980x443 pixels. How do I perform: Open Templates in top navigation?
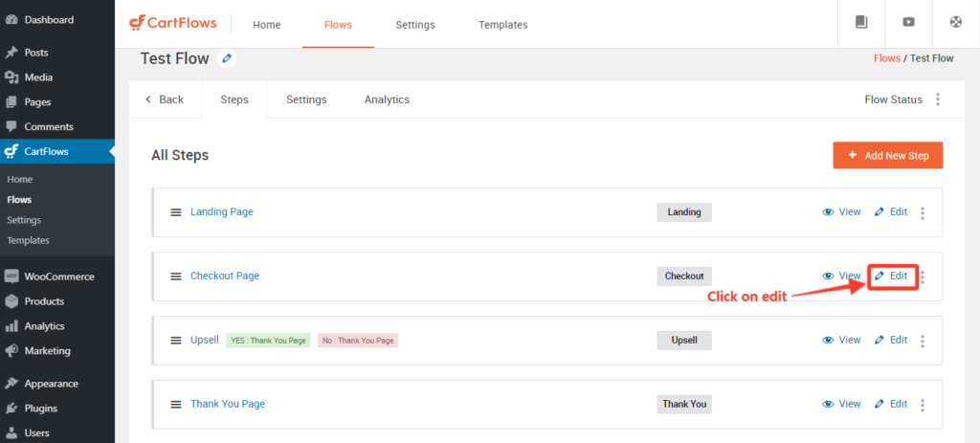(x=502, y=25)
